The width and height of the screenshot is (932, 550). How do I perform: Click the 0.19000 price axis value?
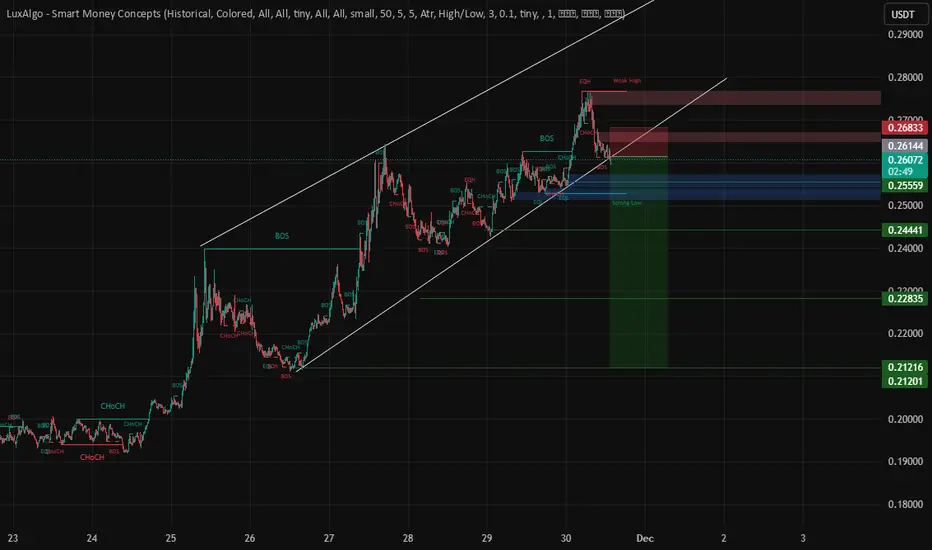(x=905, y=461)
